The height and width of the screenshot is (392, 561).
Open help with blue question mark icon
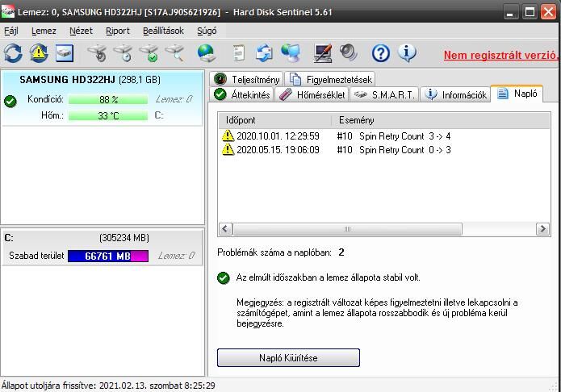tap(380, 54)
